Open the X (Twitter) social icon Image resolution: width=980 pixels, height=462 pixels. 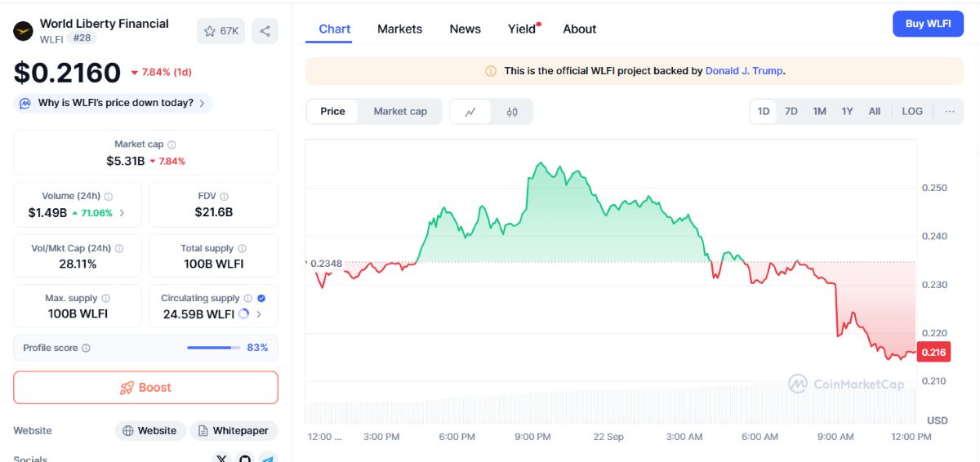pyautogui.click(x=222, y=459)
